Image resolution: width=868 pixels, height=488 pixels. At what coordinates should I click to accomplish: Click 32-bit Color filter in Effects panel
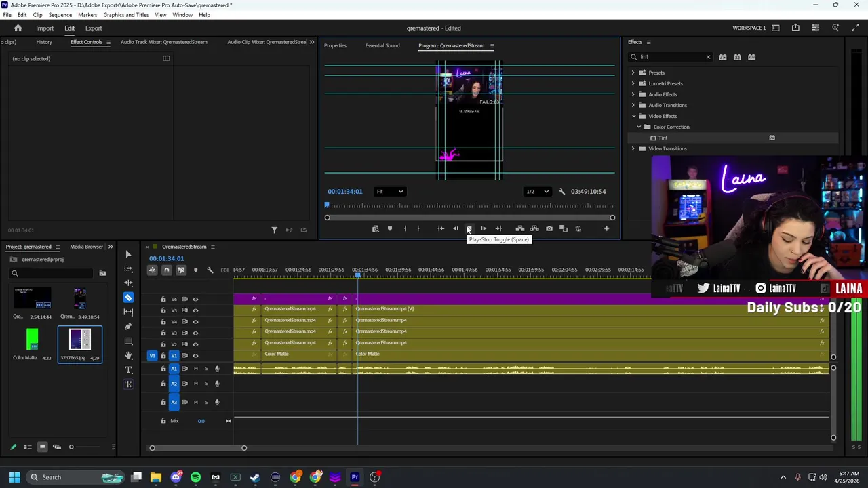(737, 57)
